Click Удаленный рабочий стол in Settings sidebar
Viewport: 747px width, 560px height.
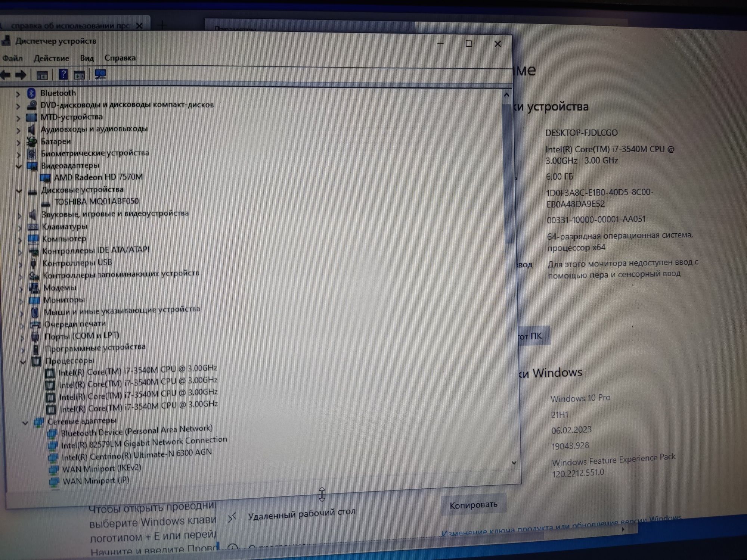point(301,514)
